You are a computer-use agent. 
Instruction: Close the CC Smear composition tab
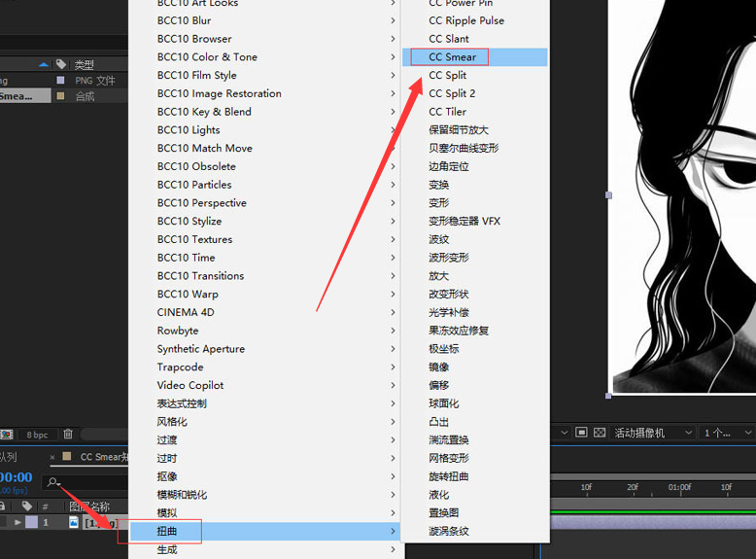(52, 457)
